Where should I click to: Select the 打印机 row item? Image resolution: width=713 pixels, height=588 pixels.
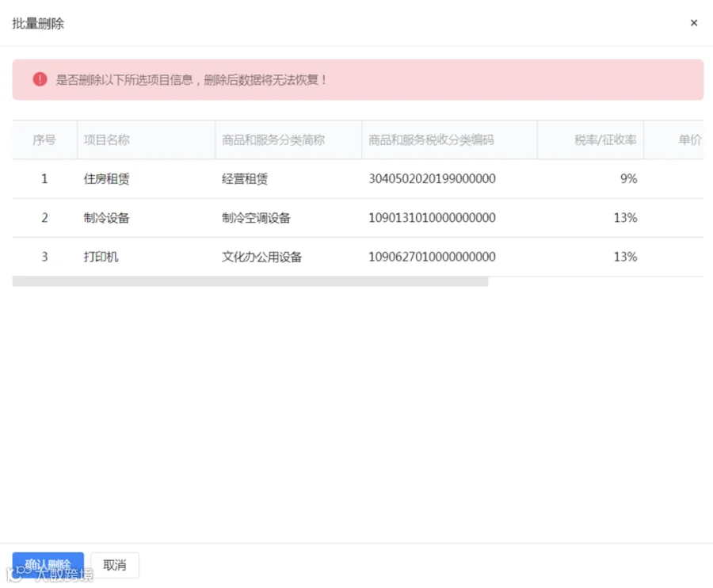(x=101, y=257)
